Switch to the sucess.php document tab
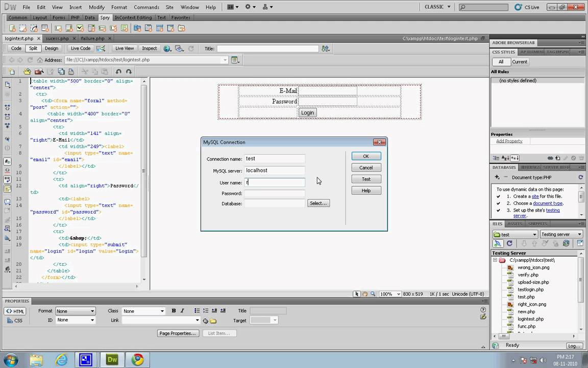This screenshot has width=588, height=368. point(57,38)
